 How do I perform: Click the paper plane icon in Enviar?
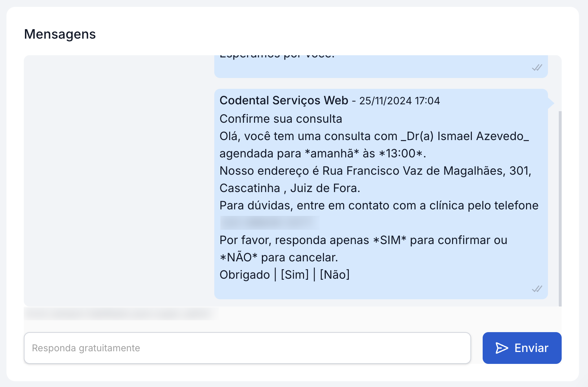501,348
